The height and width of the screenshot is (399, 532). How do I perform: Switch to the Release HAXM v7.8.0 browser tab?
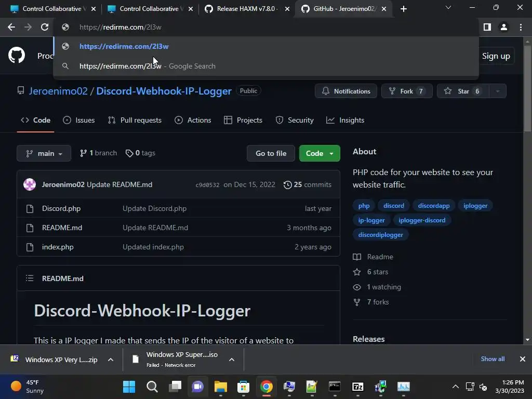[x=246, y=9]
